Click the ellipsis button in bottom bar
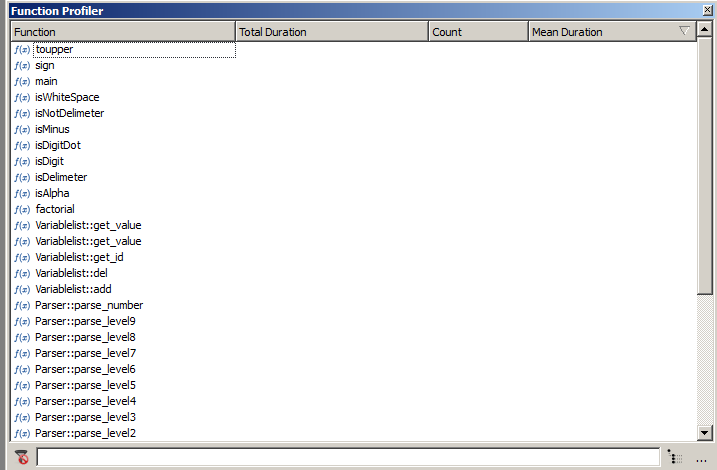The height and width of the screenshot is (470, 717). tap(701, 458)
